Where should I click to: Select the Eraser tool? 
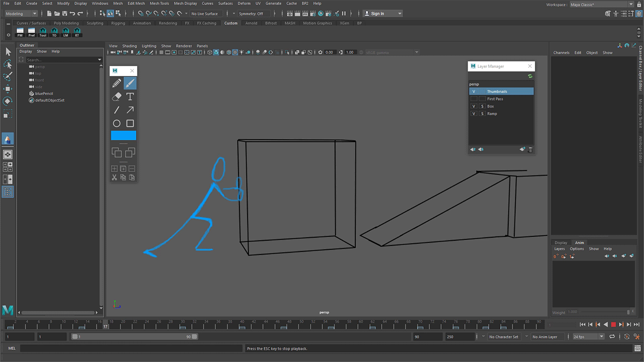click(x=117, y=97)
